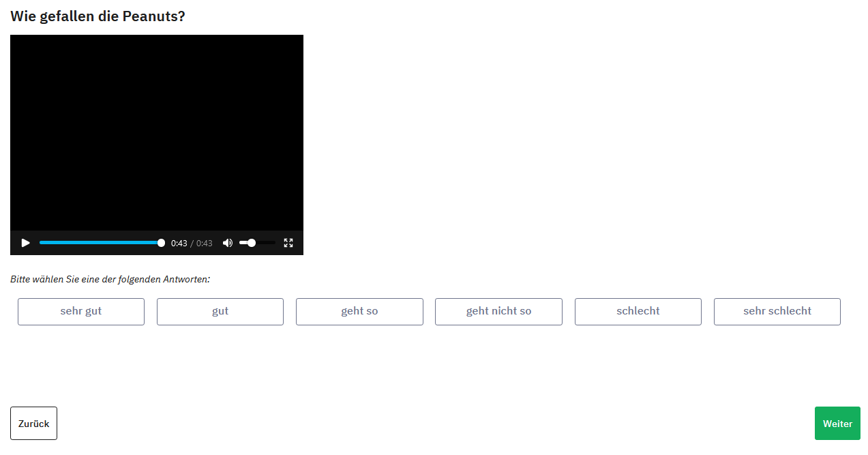This screenshot has height=455, width=868.
Task: Click the black video display area
Action: [157, 133]
